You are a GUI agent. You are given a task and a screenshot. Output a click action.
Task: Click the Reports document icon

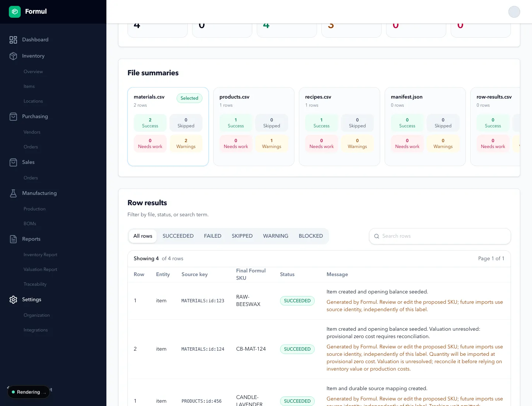(x=13, y=239)
